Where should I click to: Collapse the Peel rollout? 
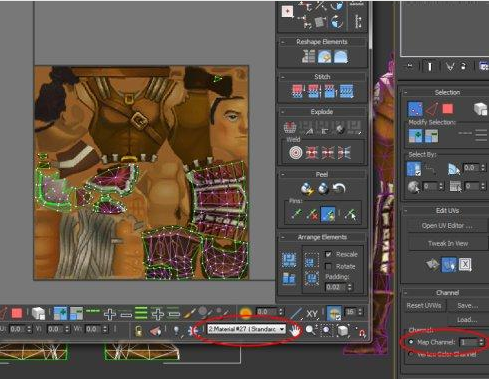283,174
